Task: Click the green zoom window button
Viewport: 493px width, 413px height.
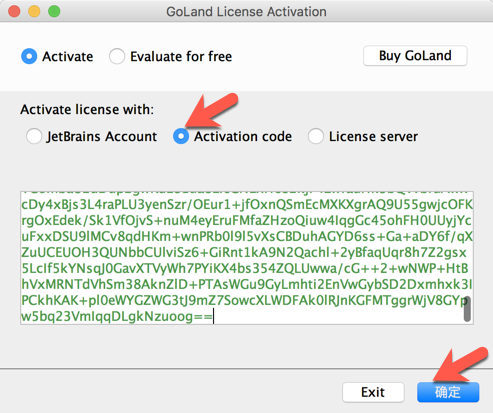Action: click(54, 11)
